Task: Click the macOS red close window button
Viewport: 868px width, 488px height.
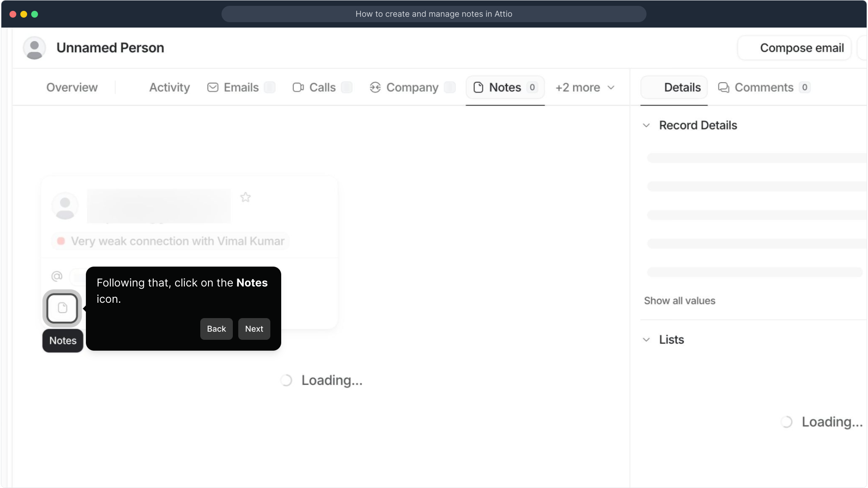Action: pos(13,14)
